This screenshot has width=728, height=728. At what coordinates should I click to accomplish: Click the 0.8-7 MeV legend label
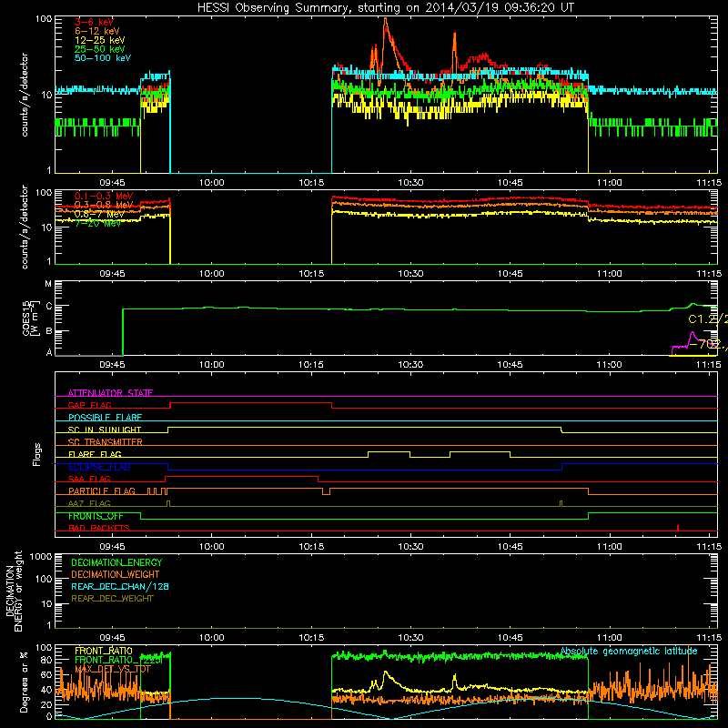pyautogui.click(x=99, y=214)
